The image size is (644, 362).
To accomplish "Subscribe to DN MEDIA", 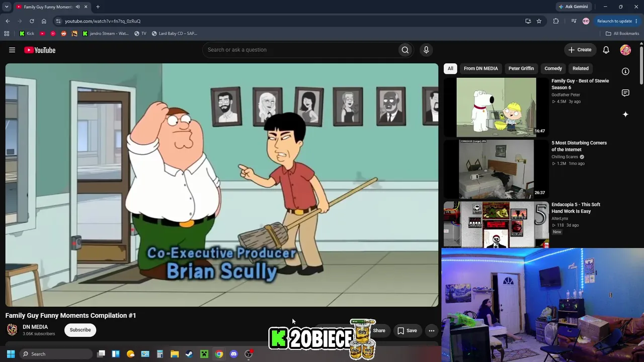I will [80, 330].
